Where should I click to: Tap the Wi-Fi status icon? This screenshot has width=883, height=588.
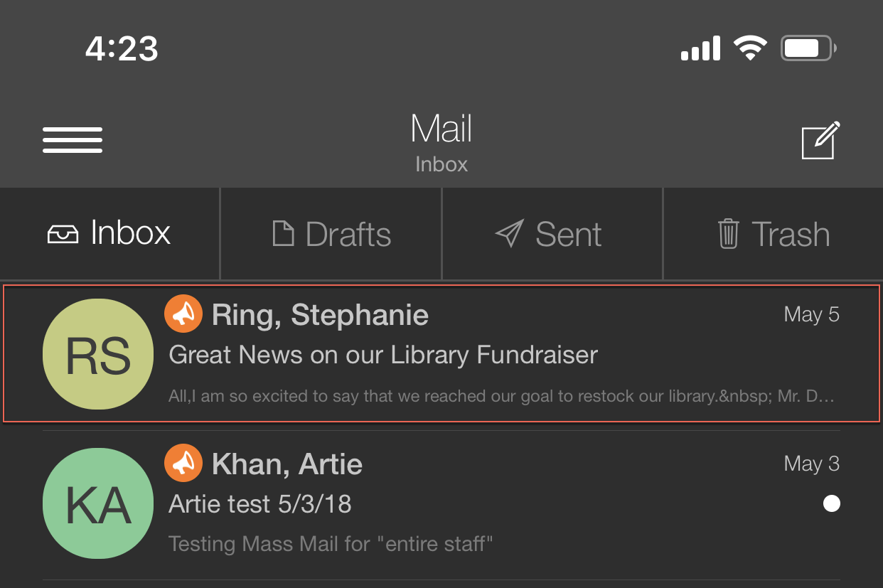click(x=750, y=48)
